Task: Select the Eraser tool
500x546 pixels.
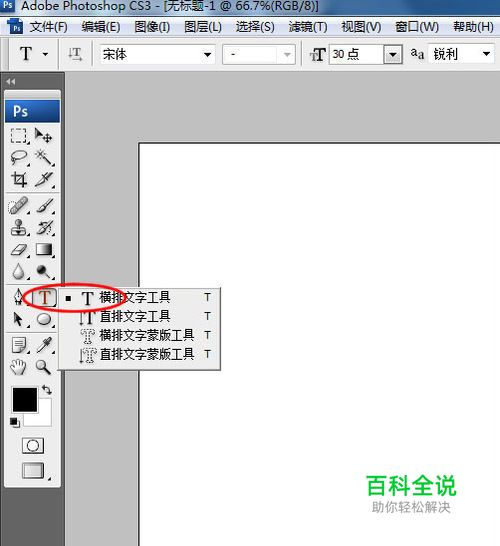Action: (x=18, y=250)
